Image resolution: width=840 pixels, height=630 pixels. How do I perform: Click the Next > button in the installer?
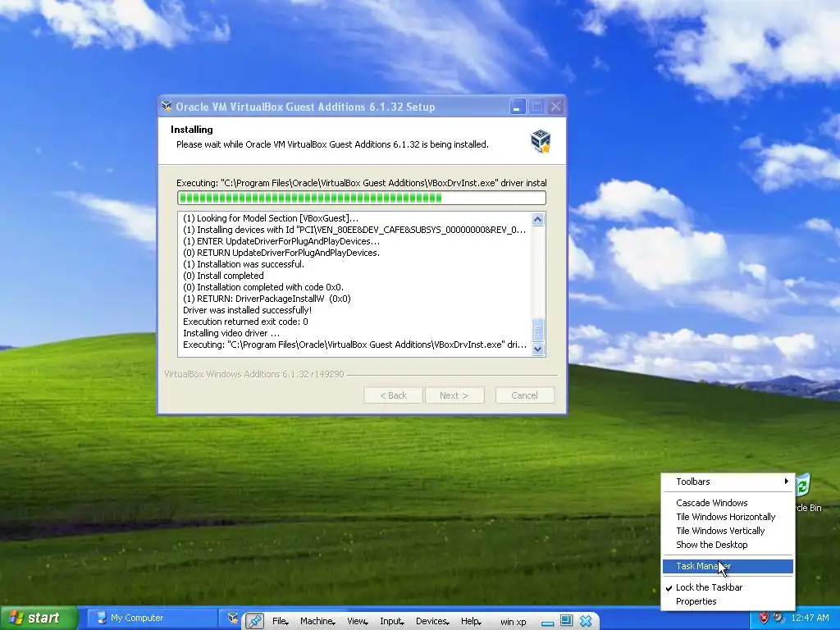click(454, 395)
